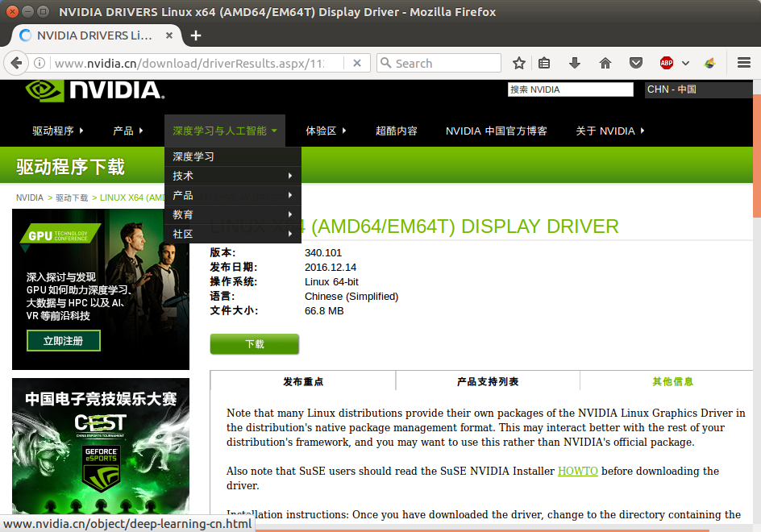The width and height of the screenshot is (761, 532).
Task: Open the Firefox hamburger menu
Action: [743, 62]
